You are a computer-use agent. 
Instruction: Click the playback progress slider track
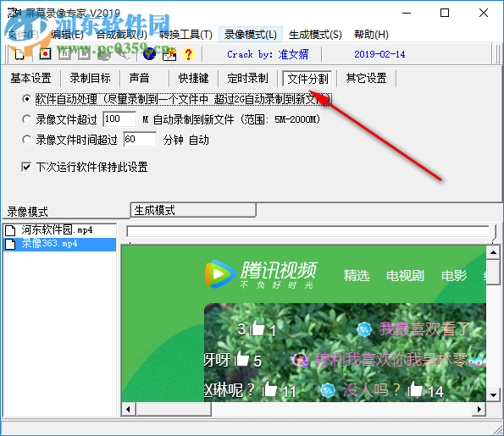click(x=308, y=231)
